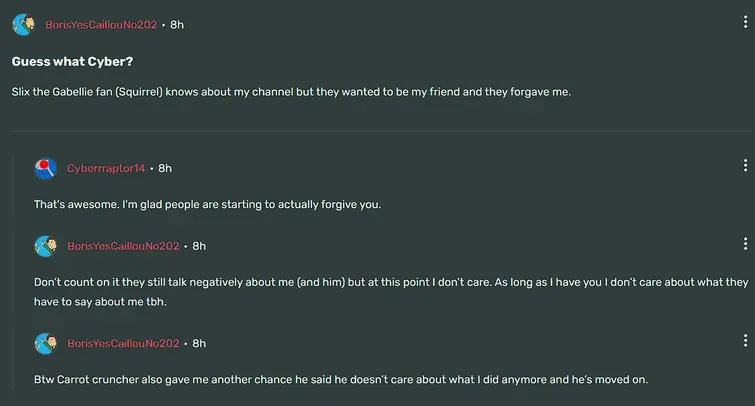Click the BorisYesCaillouNo202 username on the "Carrot cruncher" reply

[x=123, y=343]
